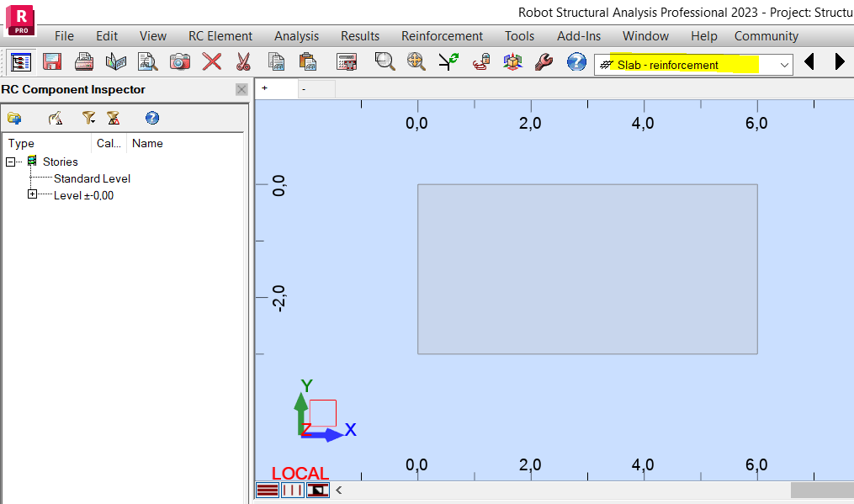
Task: Open the Reinforcement menu
Action: point(442,36)
